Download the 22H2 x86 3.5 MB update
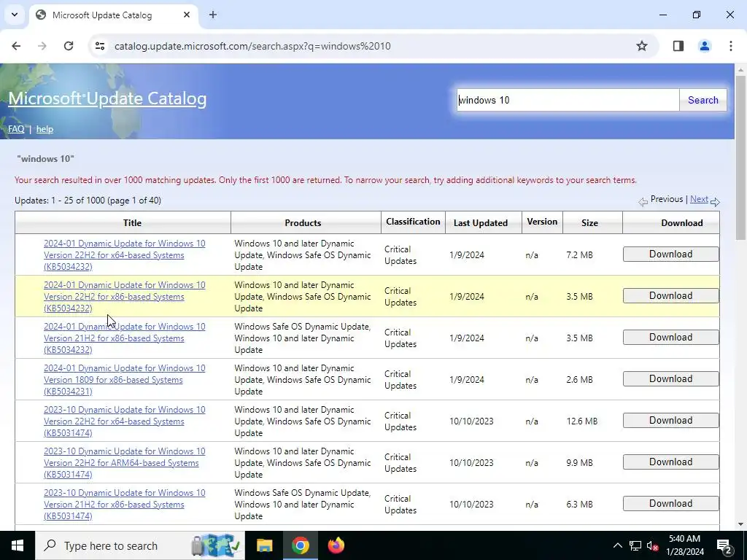The width and height of the screenshot is (747, 560). click(x=671, y=296)
